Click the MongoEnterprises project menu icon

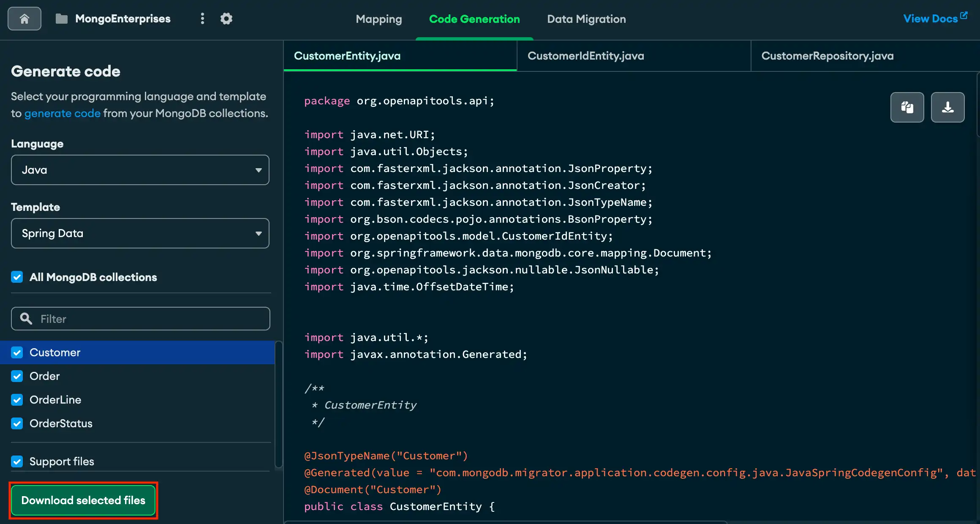click(x=202, y=18)
